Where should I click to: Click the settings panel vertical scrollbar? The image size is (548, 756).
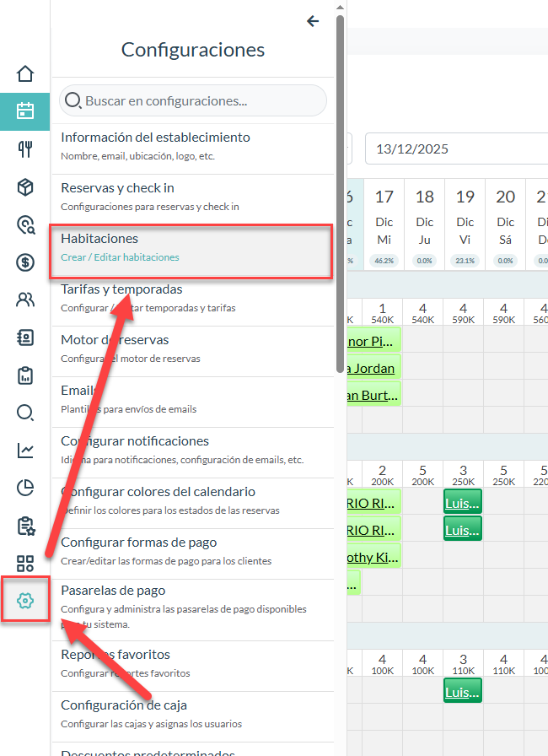[x=340, y=169]
